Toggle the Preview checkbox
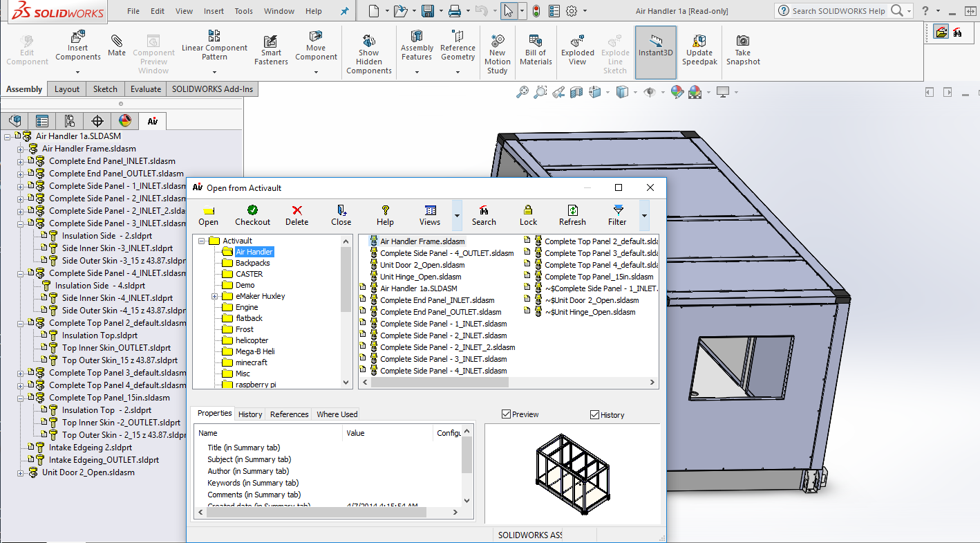 [507, 414]
